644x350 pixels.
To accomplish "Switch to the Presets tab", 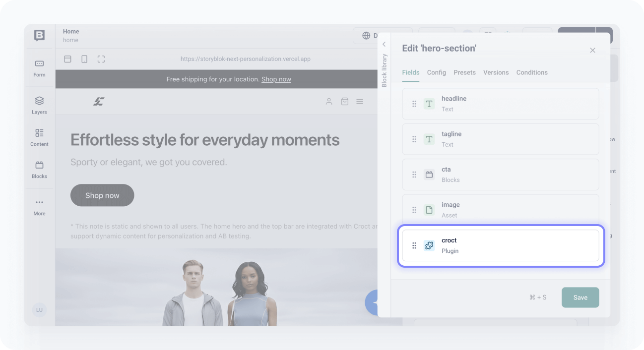I will coord(464,72).
